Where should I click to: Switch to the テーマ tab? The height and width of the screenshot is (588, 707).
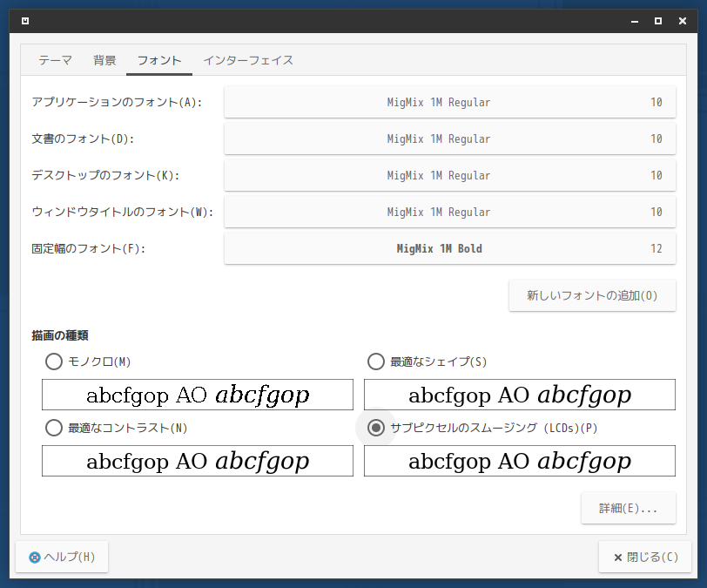[55, 60]
